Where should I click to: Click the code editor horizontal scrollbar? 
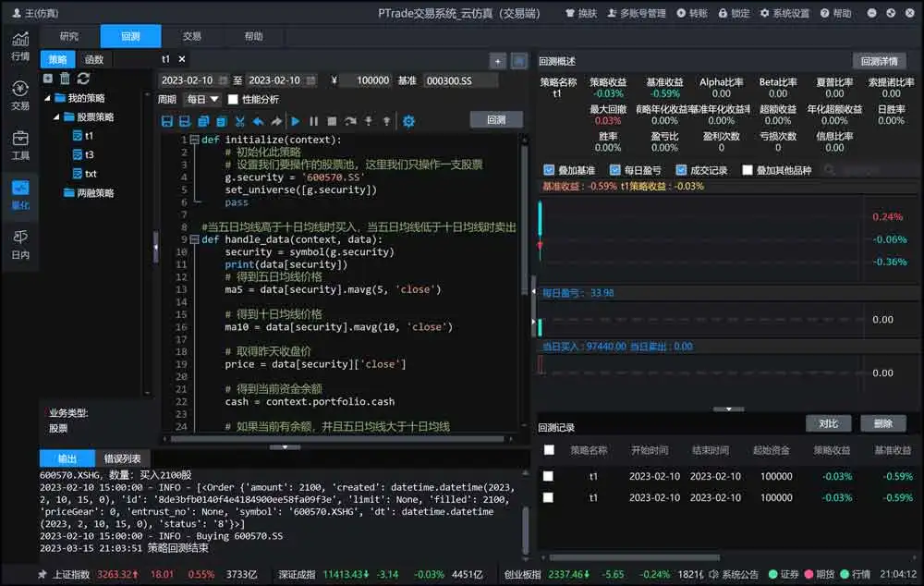click(x=337, y=439)
